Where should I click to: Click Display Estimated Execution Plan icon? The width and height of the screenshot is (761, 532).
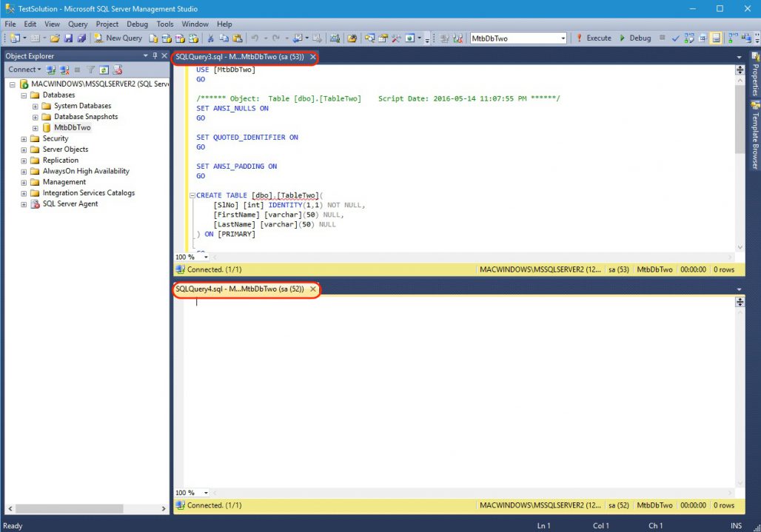689,38
